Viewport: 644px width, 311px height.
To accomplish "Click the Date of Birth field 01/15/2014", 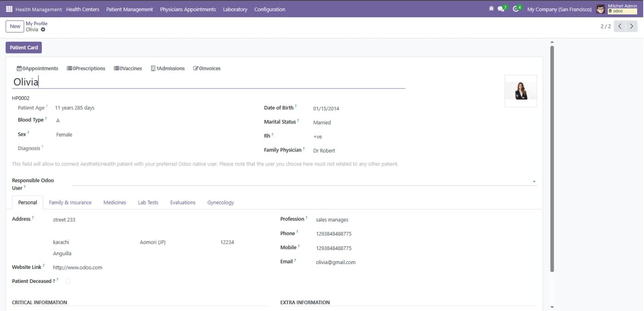I will point(326,109).
